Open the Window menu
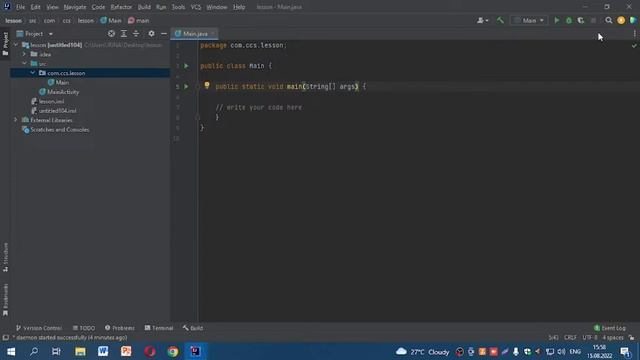 point(217,7)
